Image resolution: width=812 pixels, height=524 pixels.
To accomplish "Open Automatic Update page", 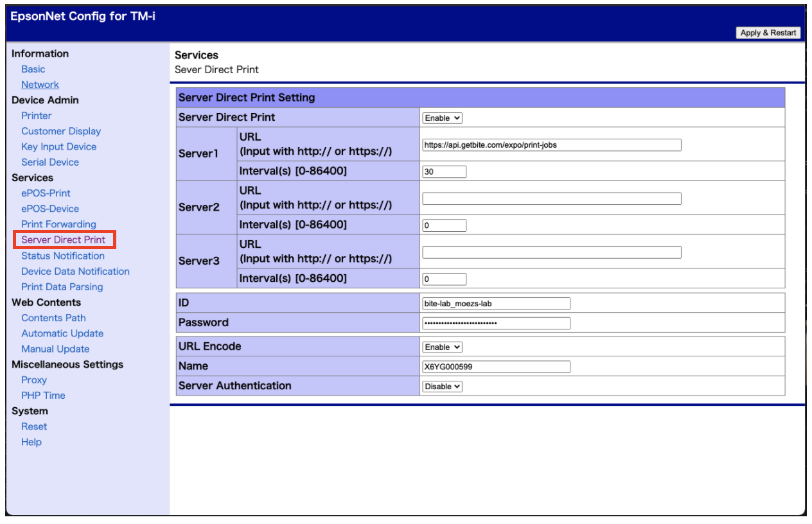I will 62,333.
